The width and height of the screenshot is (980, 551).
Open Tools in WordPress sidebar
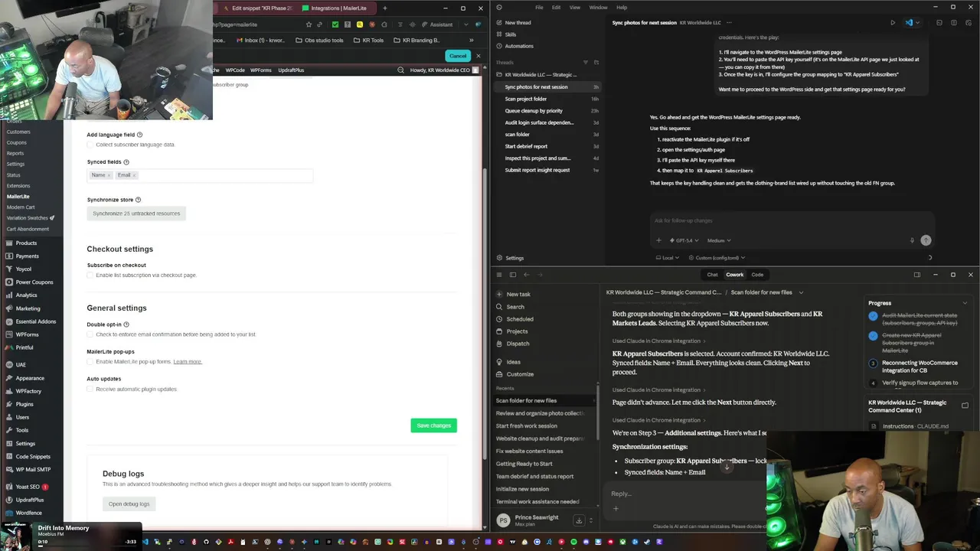coord(22,430)
